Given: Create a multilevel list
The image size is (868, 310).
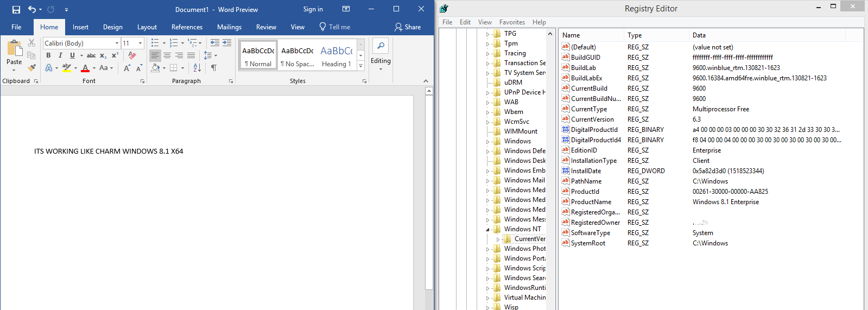Looking at the screenshot, I should pyautogui.click(x=192, y=42).
